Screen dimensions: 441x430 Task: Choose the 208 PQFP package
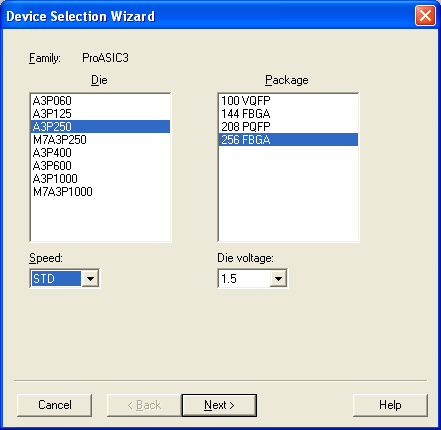click(288, 127)
